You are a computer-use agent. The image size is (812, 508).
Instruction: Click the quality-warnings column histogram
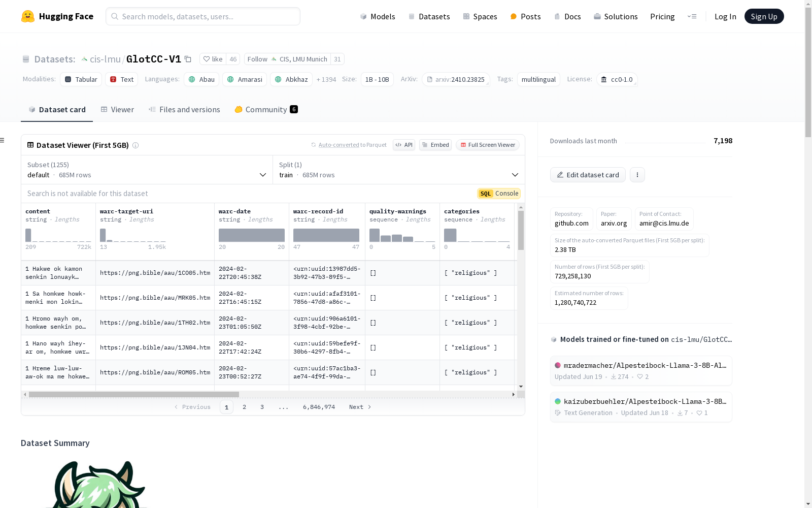tap(402, 235)
